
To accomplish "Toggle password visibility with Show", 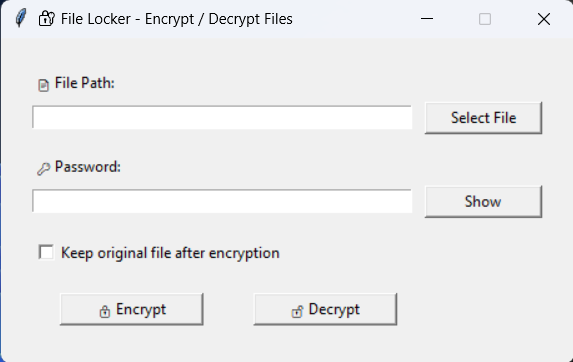I will tap(483, 202).
